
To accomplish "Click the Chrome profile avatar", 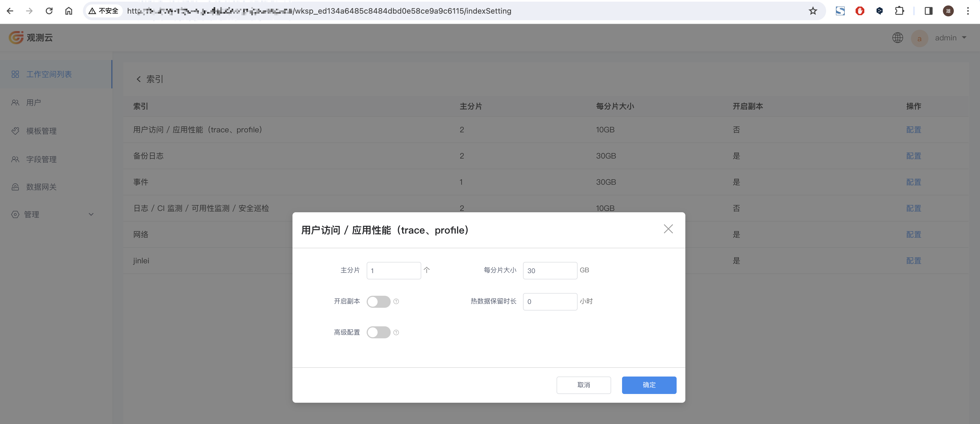I will (x=948, y=11).
